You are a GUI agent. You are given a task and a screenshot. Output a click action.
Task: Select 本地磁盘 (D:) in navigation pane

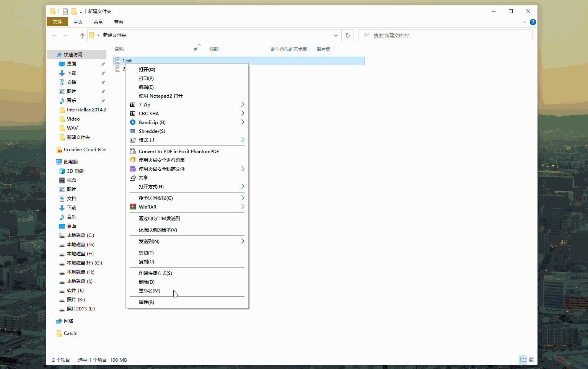point(80,245)
